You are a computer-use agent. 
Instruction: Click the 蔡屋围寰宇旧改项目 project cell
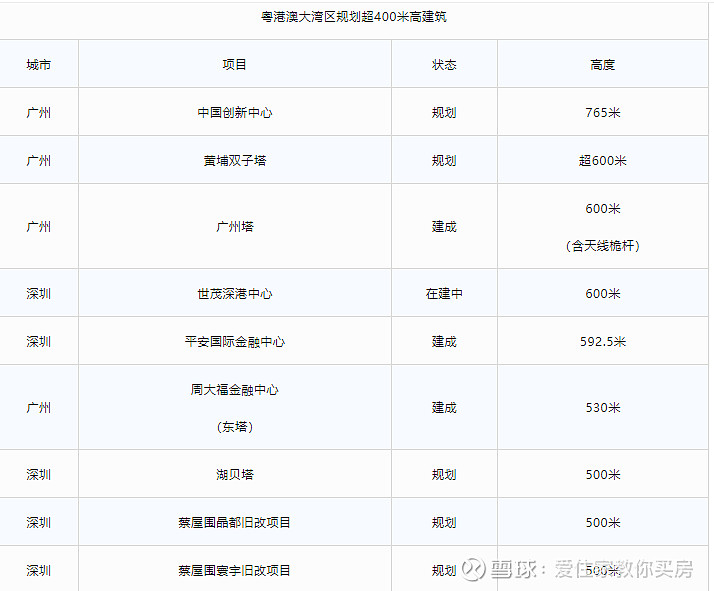[235, 570]
